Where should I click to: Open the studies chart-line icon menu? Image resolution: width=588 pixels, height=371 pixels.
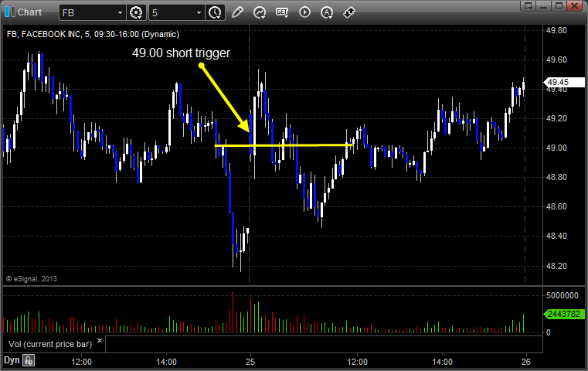(x=259, y=12)
